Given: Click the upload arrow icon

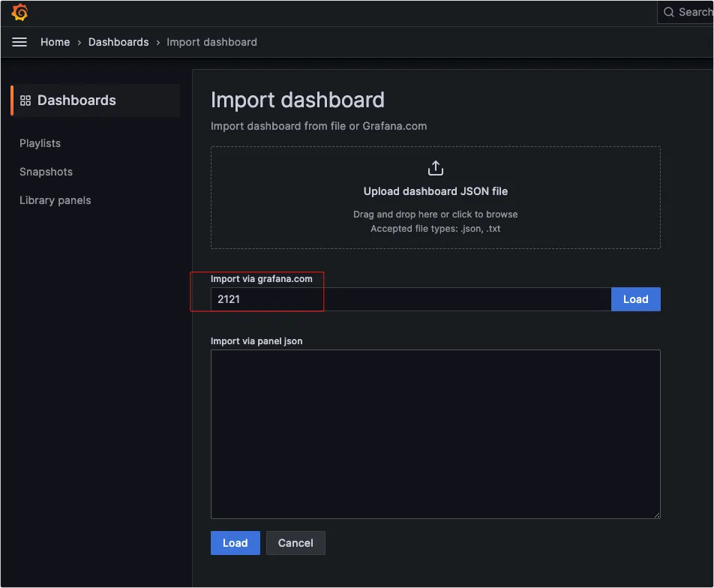Looking at the screenshot, I should click(x=435, y=168).
